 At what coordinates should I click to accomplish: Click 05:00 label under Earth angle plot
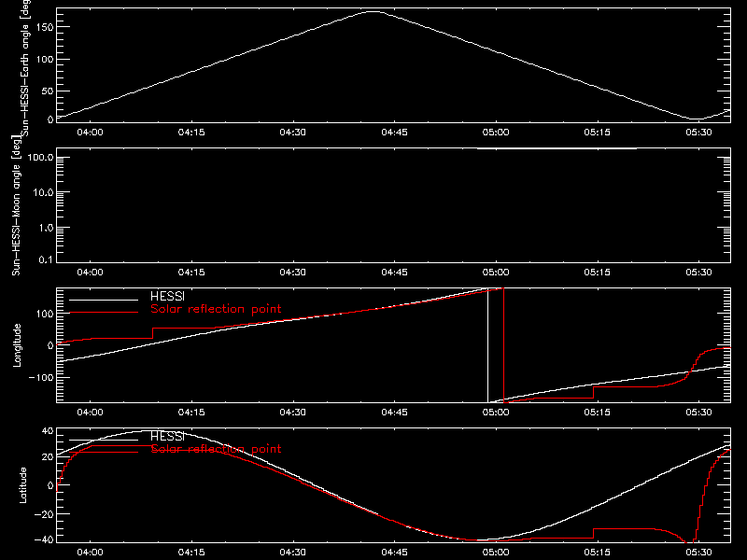[x=496, y=132]
